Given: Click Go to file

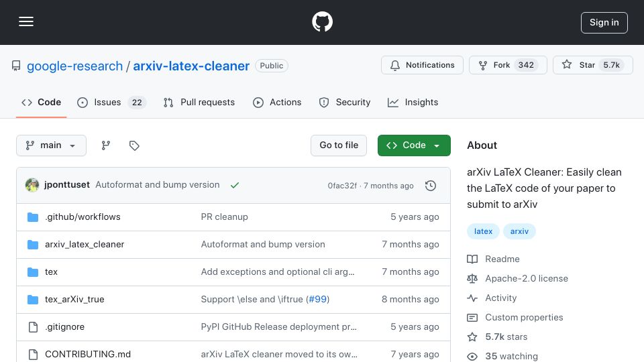Looking at the screenshot, I should point(339,145).
